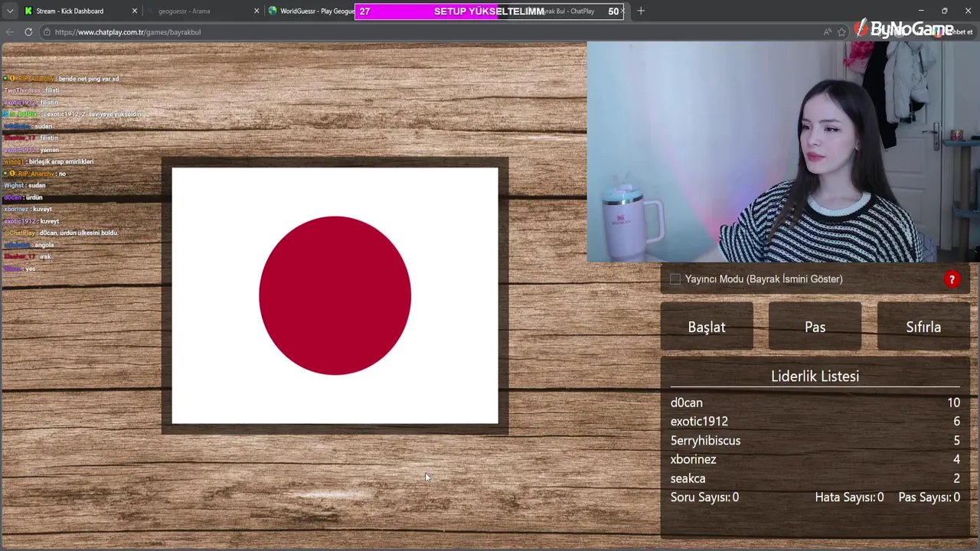
Task: Click the Japan flag image
Action: click(x=335, y=295)
